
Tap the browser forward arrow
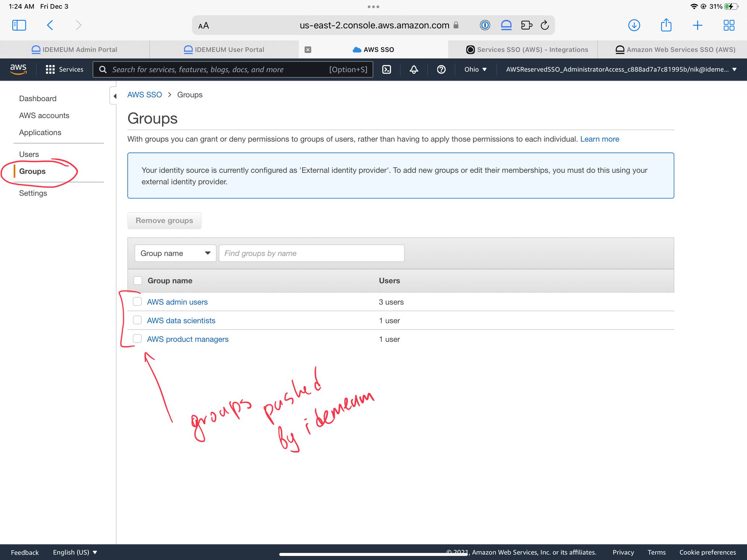78,25
